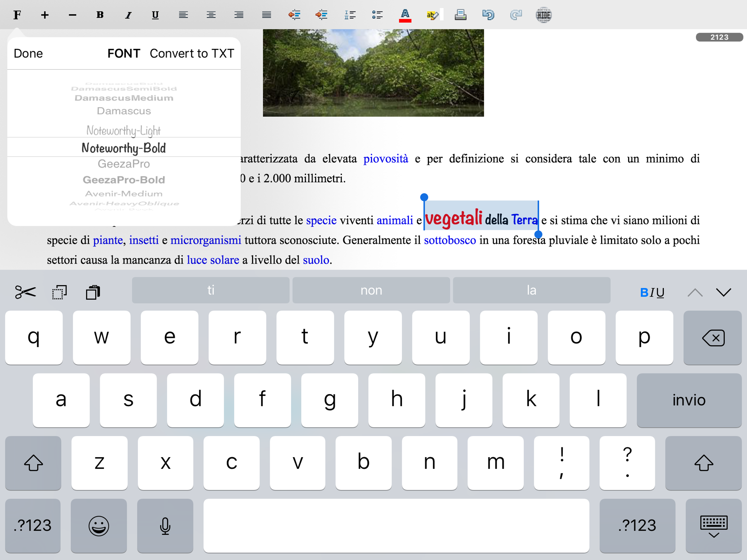Click the undo arrow icon
This screenshot has height=560, width=747.
(x=488, y=15)
